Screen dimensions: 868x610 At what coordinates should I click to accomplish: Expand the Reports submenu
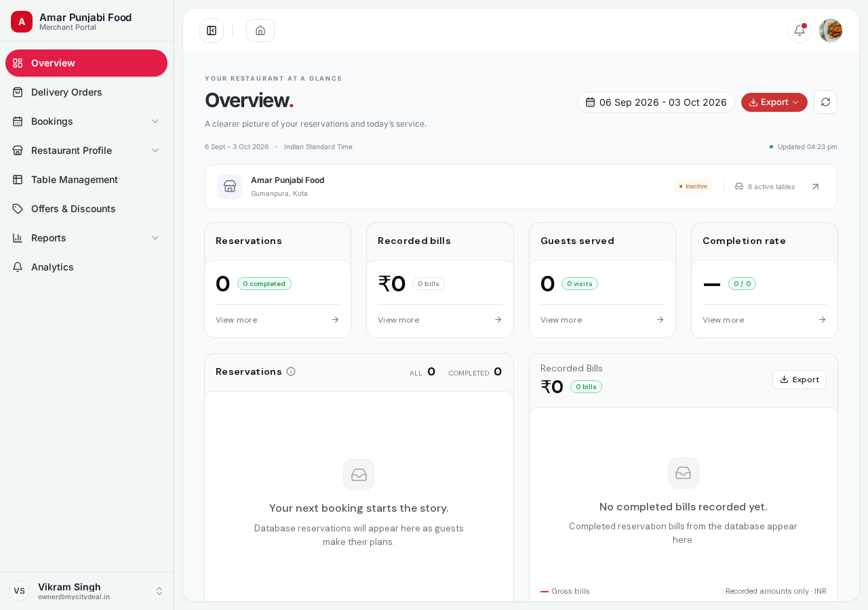pos(86,238)
